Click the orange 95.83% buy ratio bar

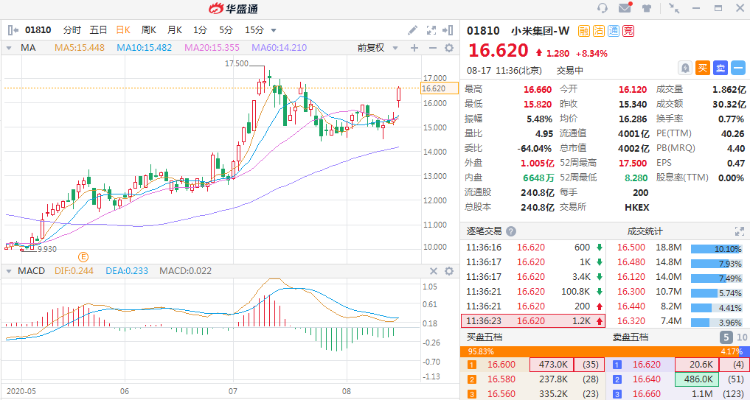coord(599,352)
